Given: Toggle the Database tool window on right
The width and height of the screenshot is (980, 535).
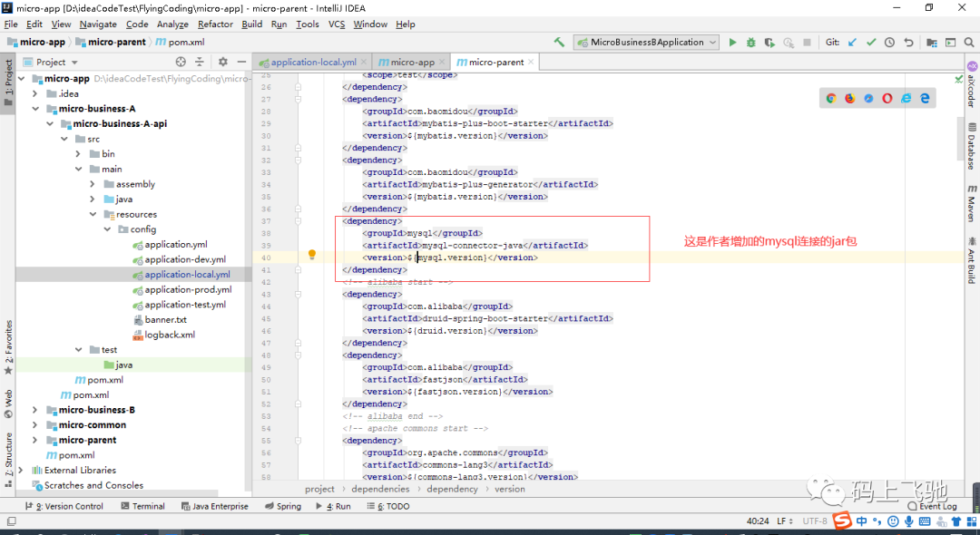Looking at the screenshot, I should pyautogui.click(x=972, y=147).
